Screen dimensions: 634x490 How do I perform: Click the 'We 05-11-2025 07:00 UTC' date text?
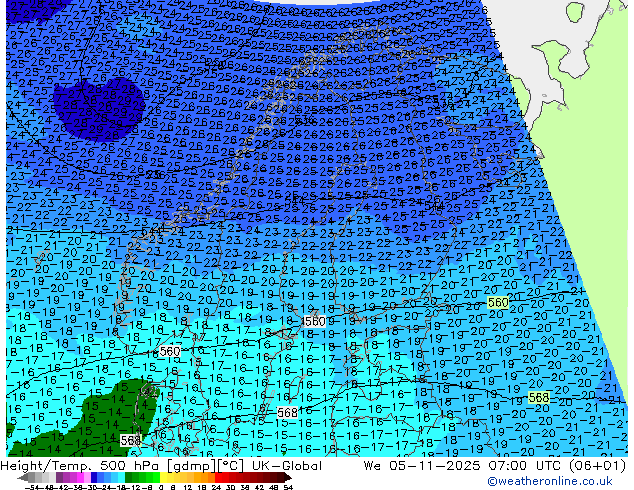(464, 466)
